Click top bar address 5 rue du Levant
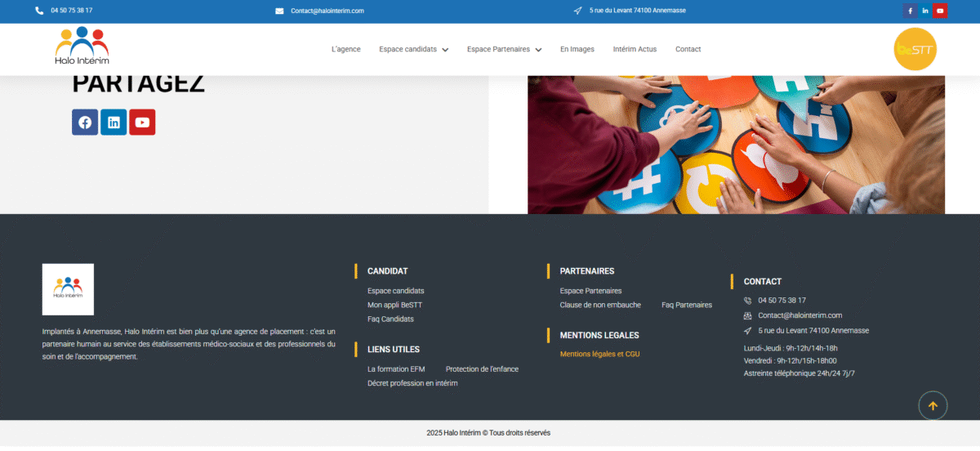The height and width of the screenshot is (451, 980). (638, 11)
